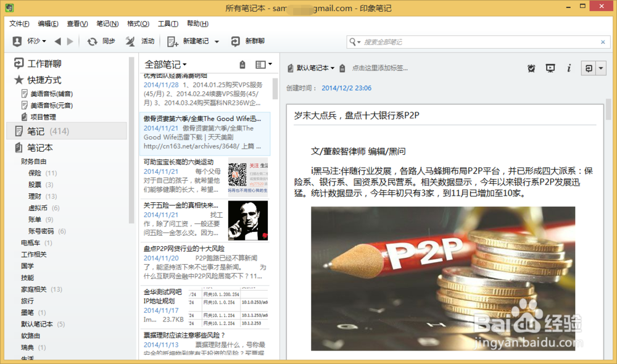Screen dimensions: 617x364
Task: Open the 傲骨贤妻第六季 note
Action: pos(205,133)
